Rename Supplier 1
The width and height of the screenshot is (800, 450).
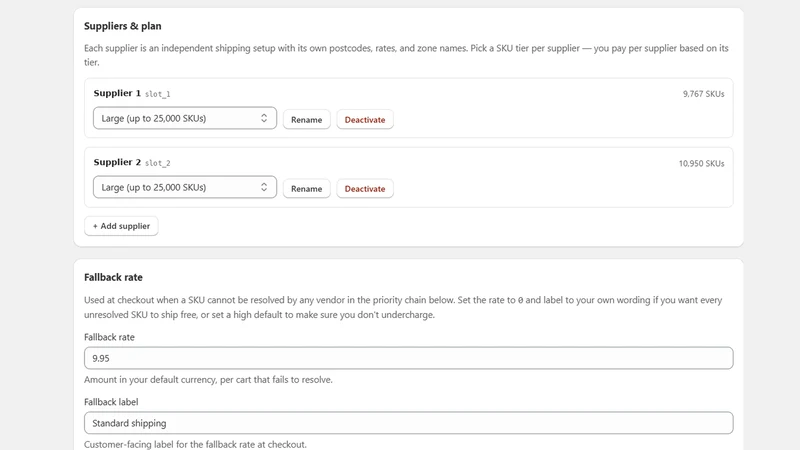[307, 119]
